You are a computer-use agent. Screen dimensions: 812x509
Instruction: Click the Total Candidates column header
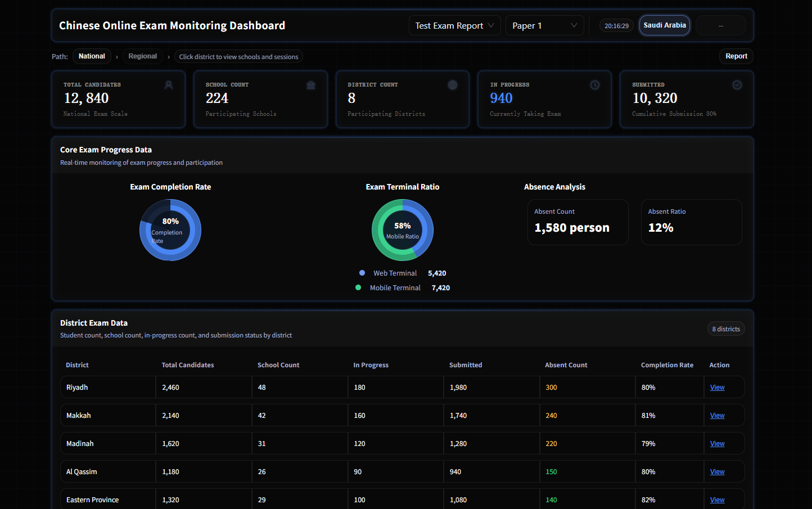pyautogui.click(x=188, y=365)
